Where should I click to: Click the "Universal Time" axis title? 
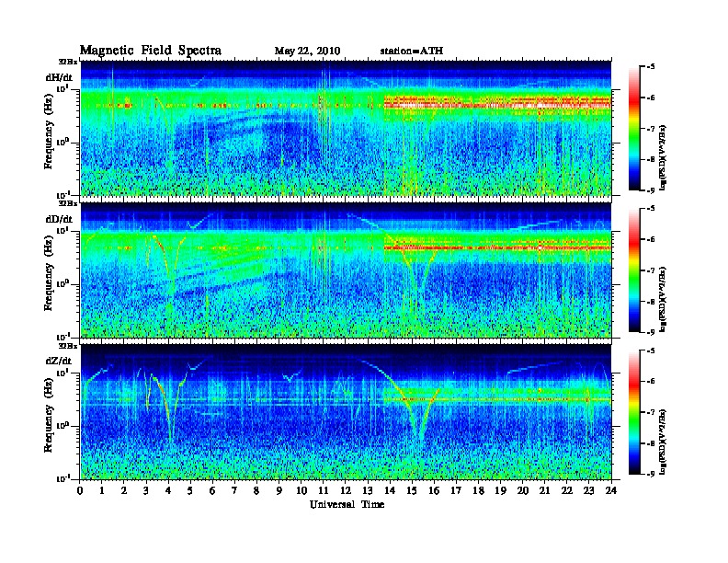tap(347, 504)
